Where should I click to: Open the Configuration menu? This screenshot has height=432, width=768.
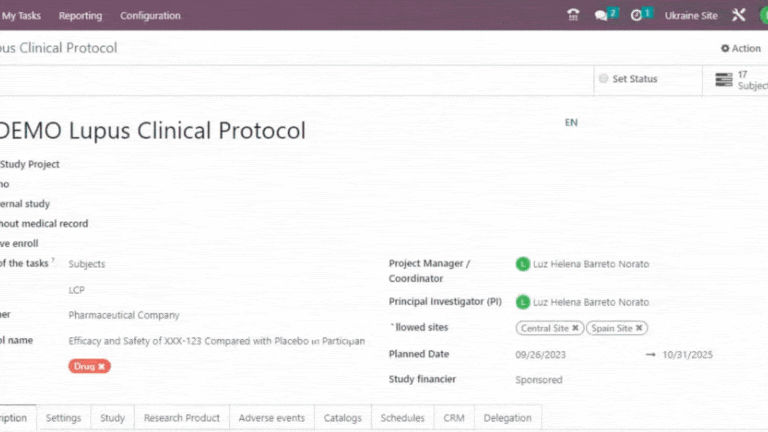(x=150, y=15)
